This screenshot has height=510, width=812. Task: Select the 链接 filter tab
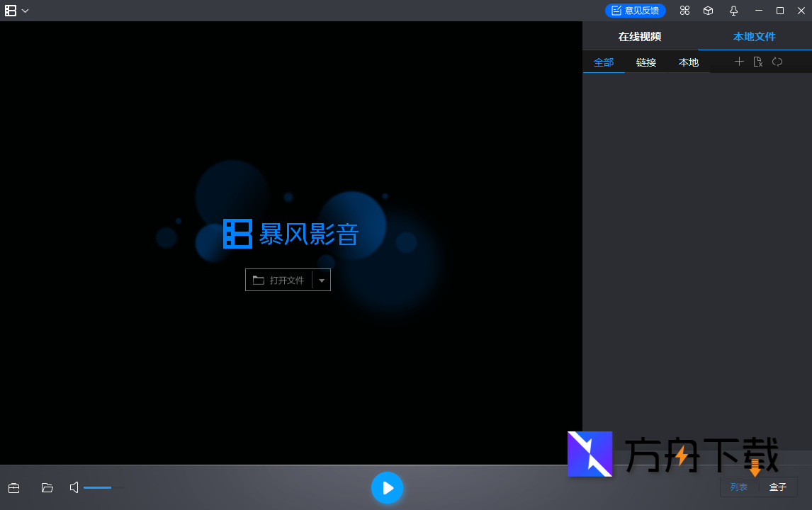645,62
